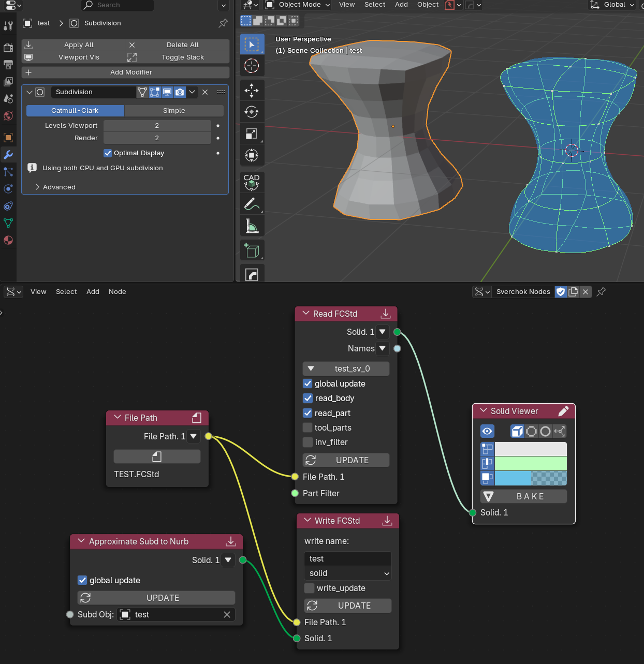Screen dimensions: 644x664
Task: Open the Object Constraints properties tab
Action: 8,206
